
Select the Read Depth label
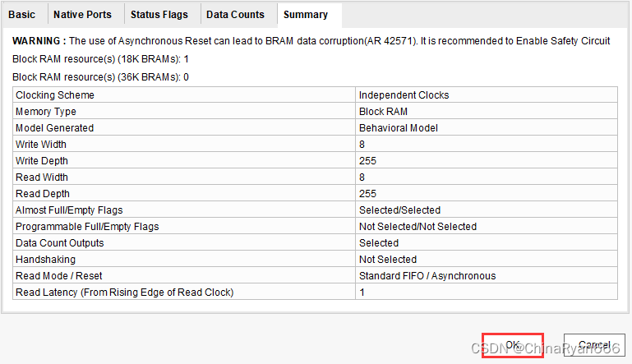(42, 194)
